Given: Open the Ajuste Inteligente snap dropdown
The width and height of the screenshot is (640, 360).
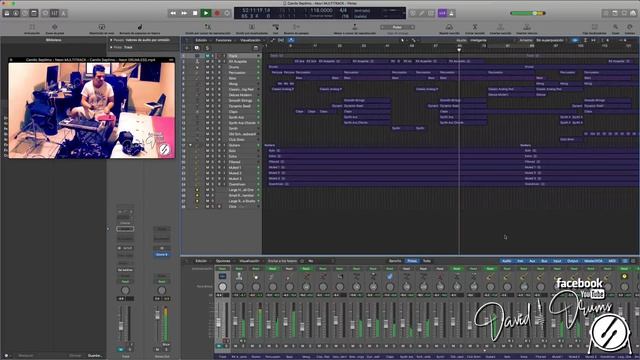Looking at the screenshot, I should [x=478, y=40].
